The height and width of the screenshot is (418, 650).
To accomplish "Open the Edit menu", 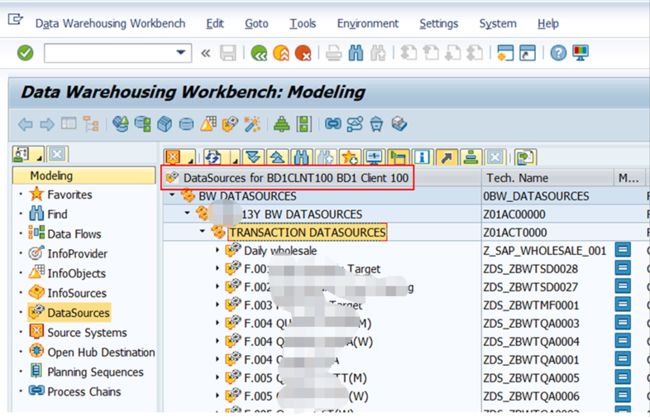I will [x=215, y=24].
